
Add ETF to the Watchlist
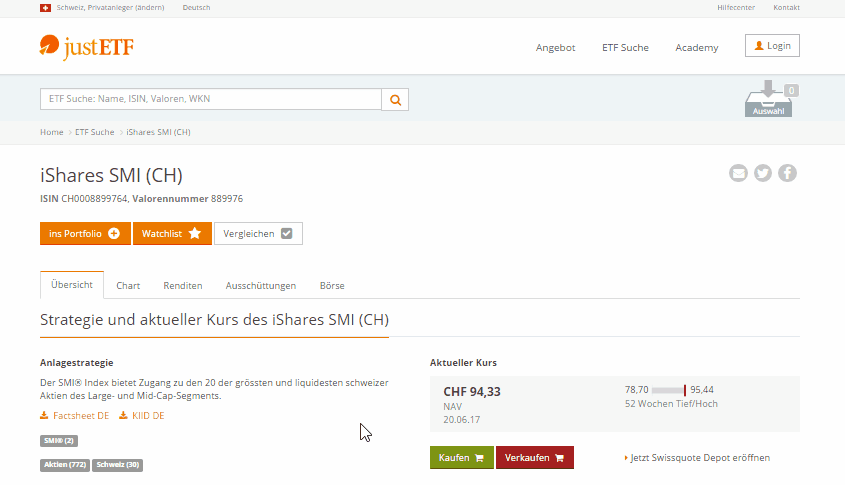pos(172,233)
